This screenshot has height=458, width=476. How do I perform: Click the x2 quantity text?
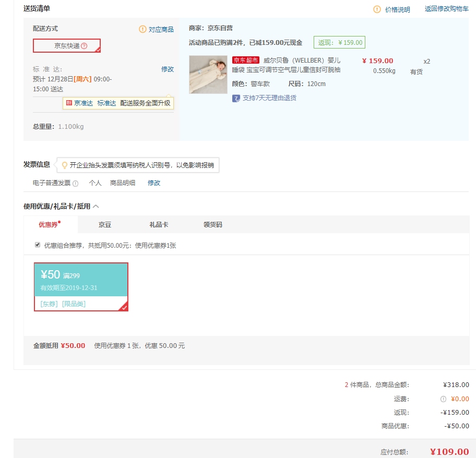point(427,62)
